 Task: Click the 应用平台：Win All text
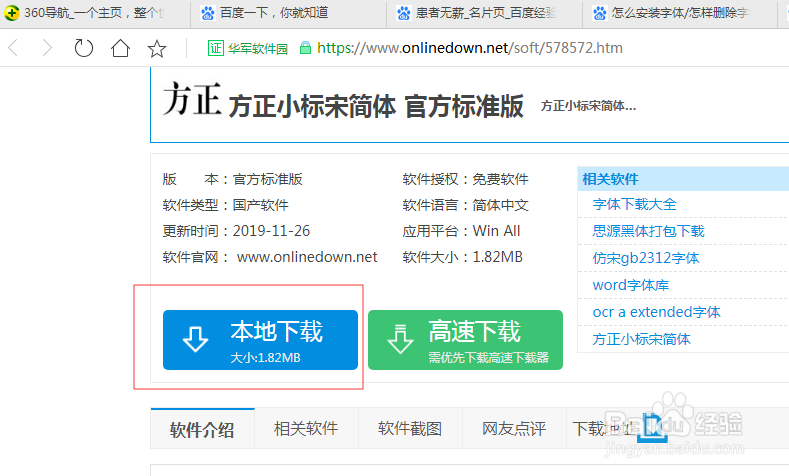[x=461, y=231]
